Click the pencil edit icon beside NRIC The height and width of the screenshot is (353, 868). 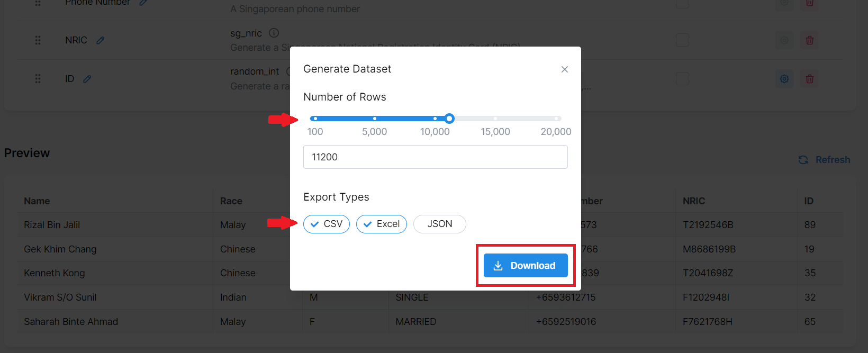[x=100, y=40]
